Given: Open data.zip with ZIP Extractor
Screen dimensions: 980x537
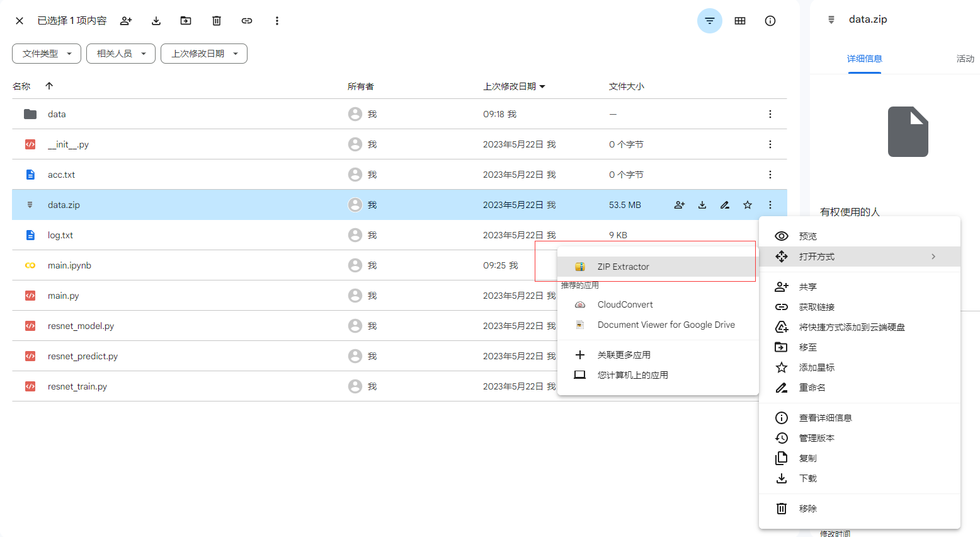Looking at the screenshot, I should pos(658,267).
